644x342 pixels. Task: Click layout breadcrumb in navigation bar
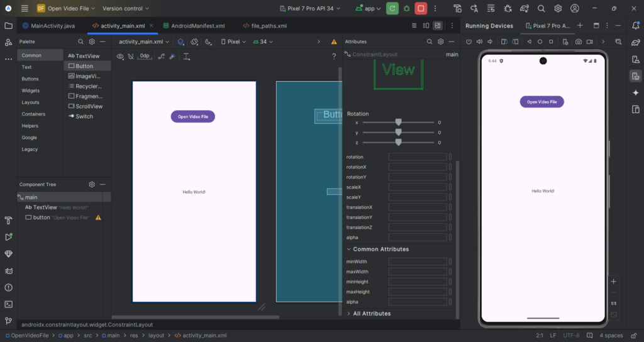[x=156, y=336]
